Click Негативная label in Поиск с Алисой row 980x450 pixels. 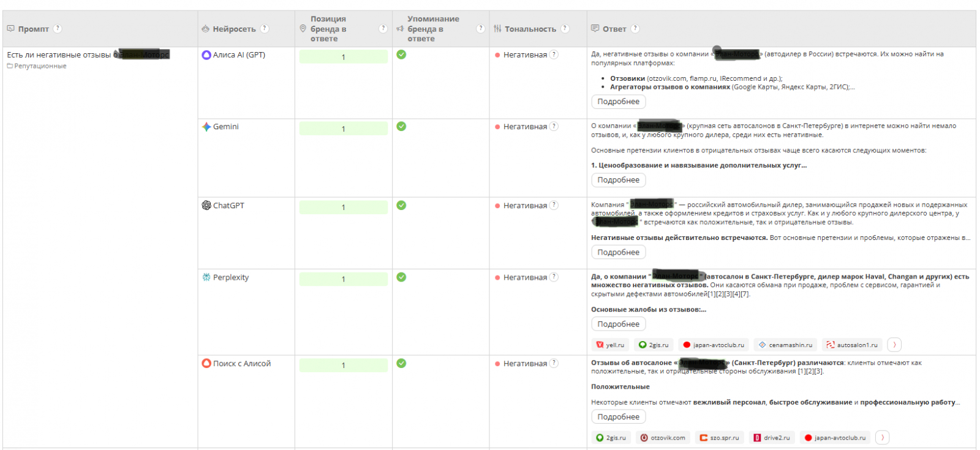(x=525, y=364)
